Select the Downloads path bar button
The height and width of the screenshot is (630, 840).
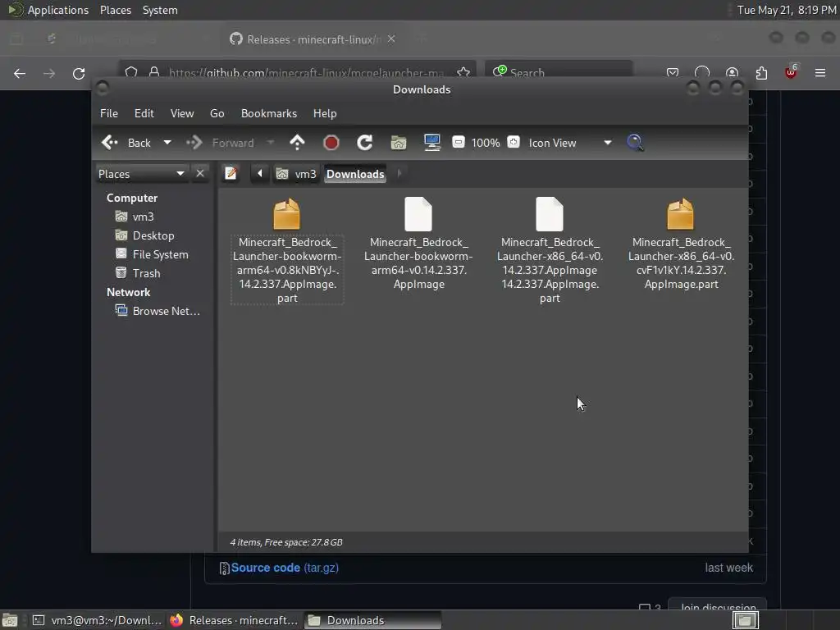(x=355, y=174)
